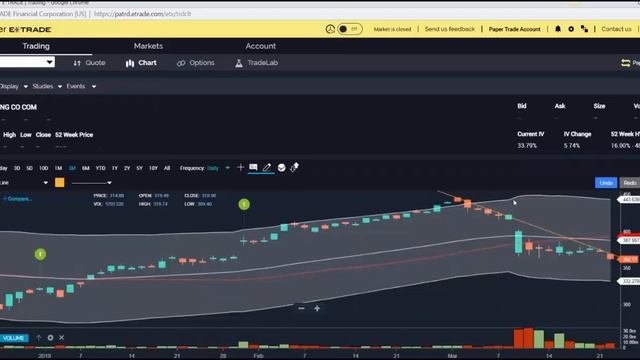This screenshot has width=640, height=360.
Task: Set chart range to 1M
Action: click(58, 168)
